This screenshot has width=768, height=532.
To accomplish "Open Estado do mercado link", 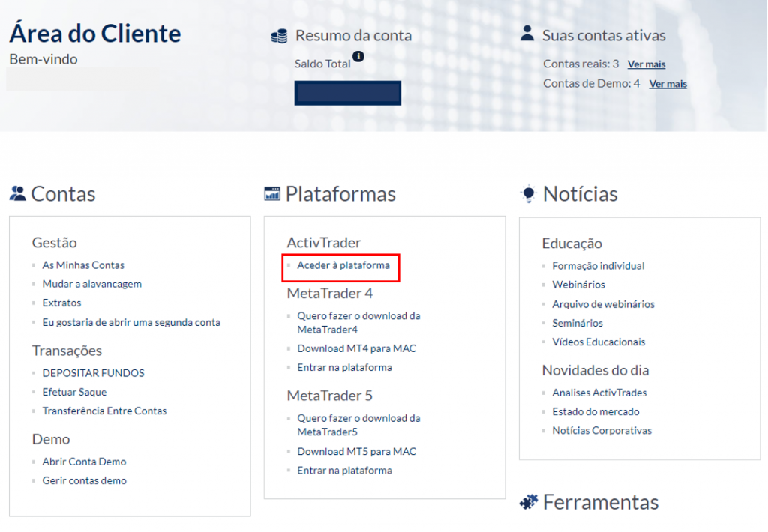I will pyautogui.click(x=595, y=411).
